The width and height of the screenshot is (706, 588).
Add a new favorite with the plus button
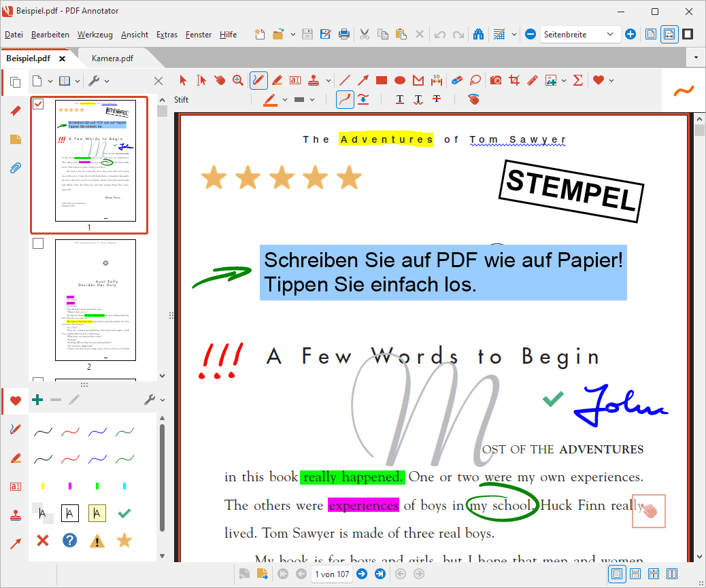pos(37,400)
